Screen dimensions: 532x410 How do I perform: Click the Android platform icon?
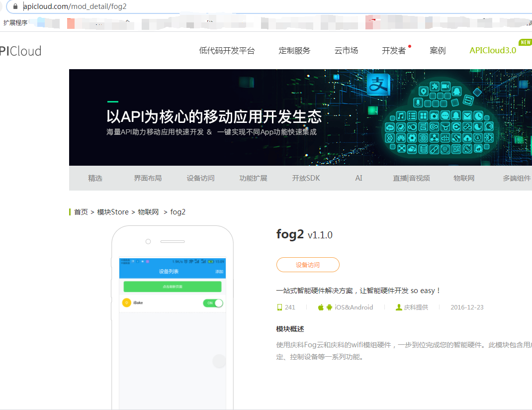(329, 307)
